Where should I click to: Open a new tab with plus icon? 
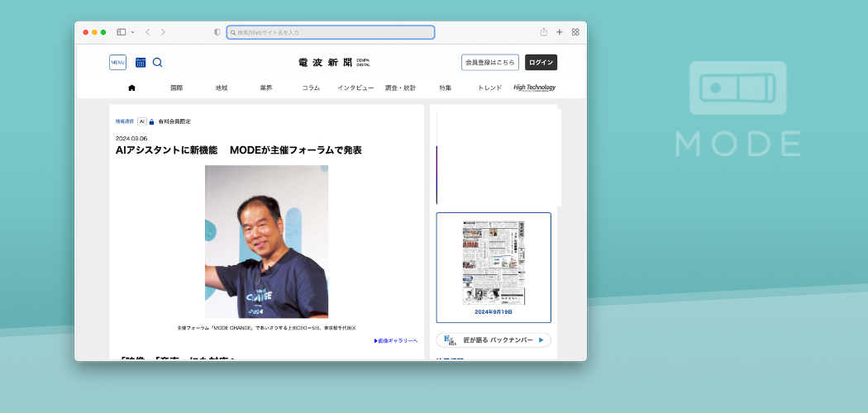560,32
